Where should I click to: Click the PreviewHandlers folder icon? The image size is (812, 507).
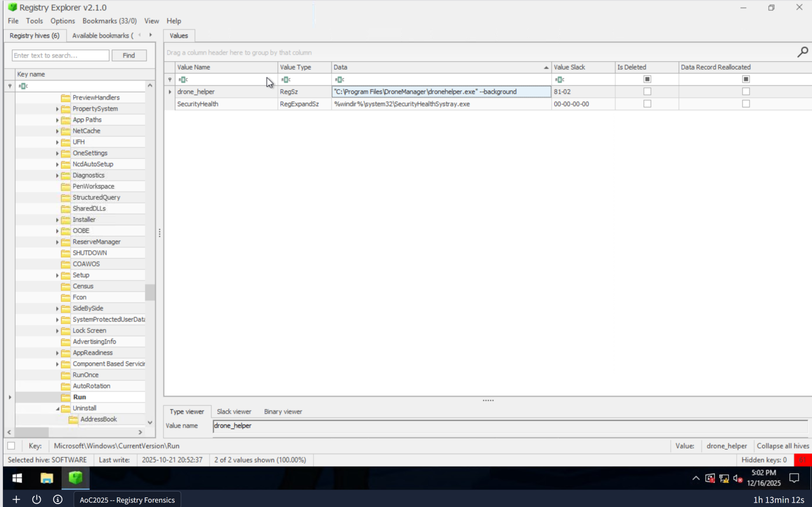[x=66, y=98]
